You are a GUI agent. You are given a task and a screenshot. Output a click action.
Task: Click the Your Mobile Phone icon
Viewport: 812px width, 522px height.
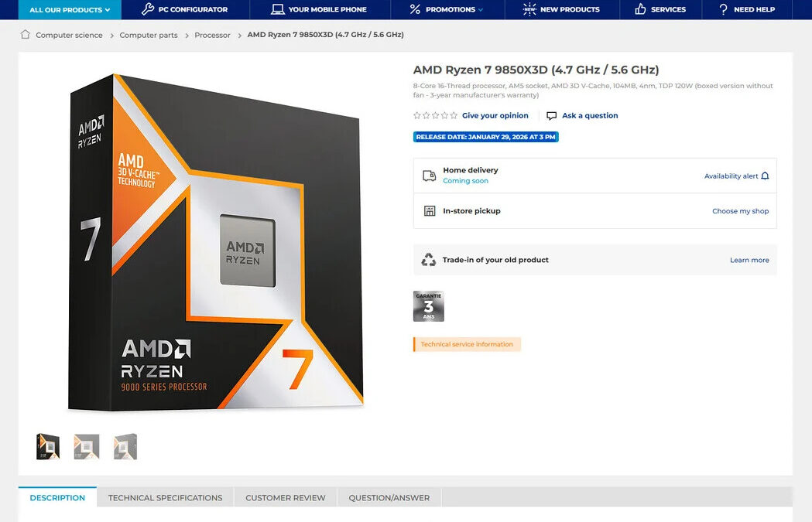(279, 9)
